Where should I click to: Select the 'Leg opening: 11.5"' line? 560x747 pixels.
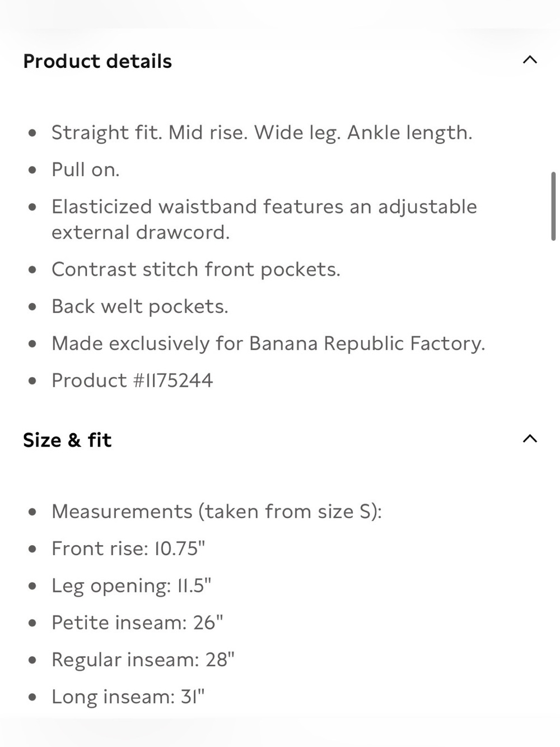132,586
